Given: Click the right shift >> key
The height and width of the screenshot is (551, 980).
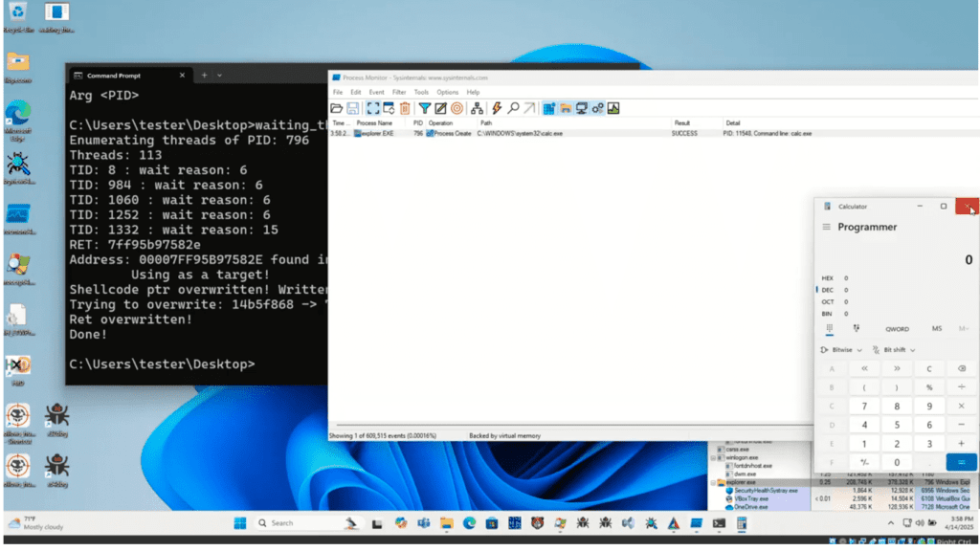Looking at the screenshot, I should coord(897,368).
